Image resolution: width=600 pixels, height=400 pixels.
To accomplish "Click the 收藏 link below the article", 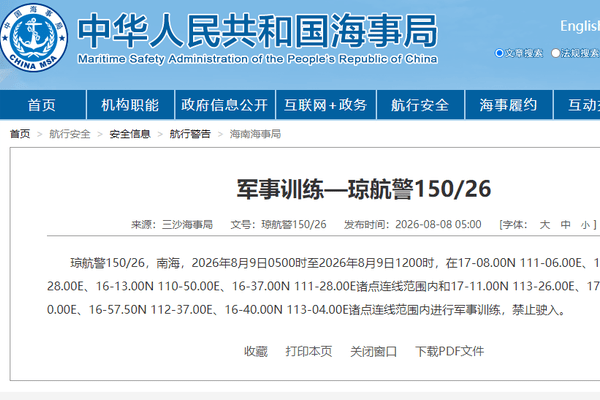I will pyautogui.click(x=256, y=351).
